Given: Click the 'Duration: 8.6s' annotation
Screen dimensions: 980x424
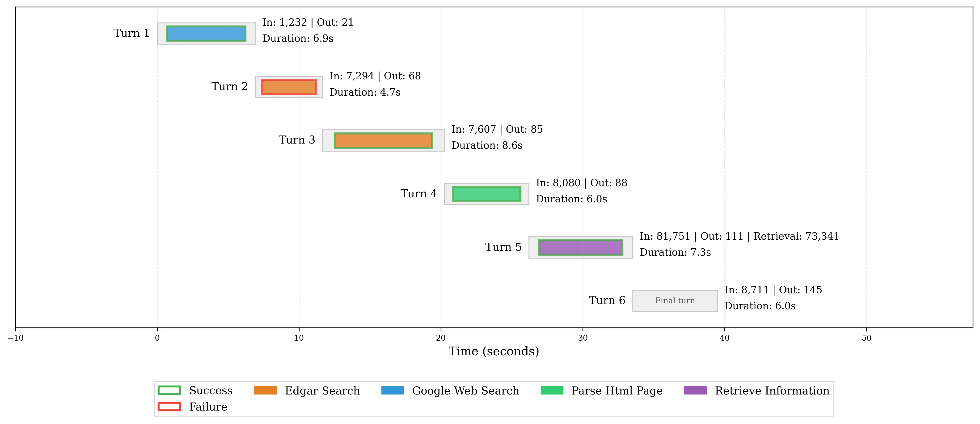Looking at the screenshot, I should (x=487, y=145).
